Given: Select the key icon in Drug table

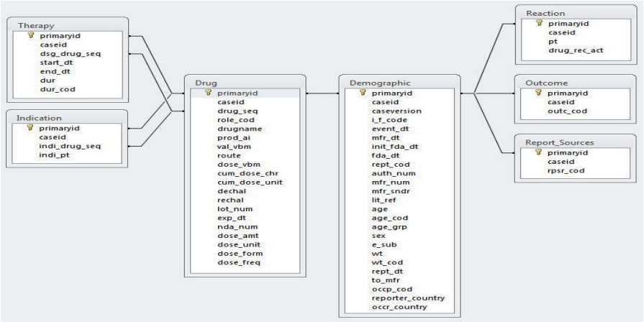Looking at the screenshot, I should (x=209, y=93).
